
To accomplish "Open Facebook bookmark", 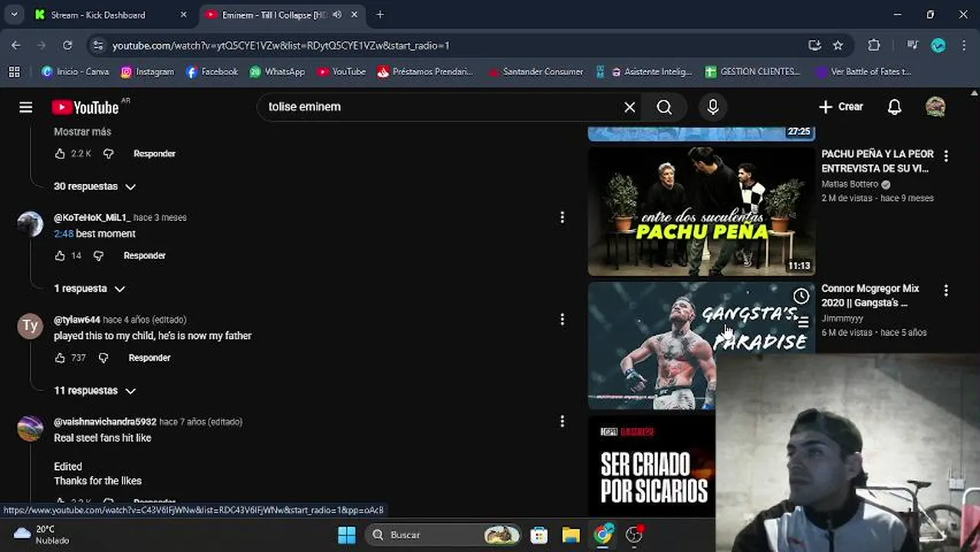I will (212, 71).
